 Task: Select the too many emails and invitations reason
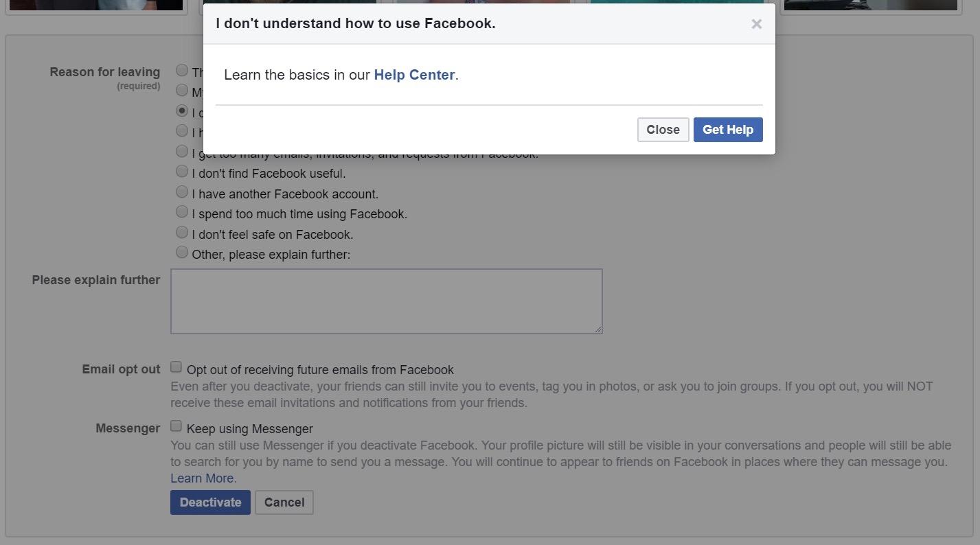point(182,151)
